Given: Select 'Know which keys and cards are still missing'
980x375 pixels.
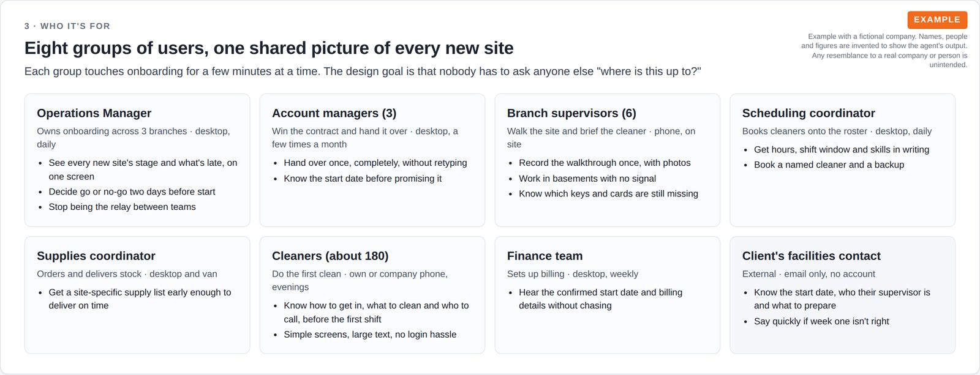Looking at the screenshot, I should [608, 194].
